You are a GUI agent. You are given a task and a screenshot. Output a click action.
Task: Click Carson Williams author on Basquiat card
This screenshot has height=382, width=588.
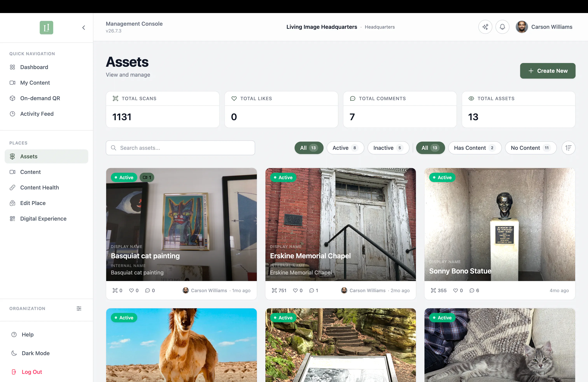click(209, 290)
